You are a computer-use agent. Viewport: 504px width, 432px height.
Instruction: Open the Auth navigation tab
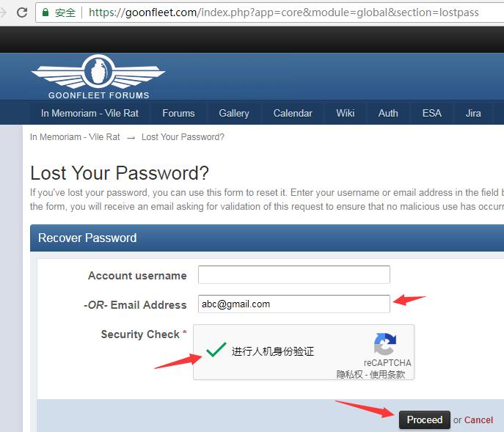[x=388, y=113]
